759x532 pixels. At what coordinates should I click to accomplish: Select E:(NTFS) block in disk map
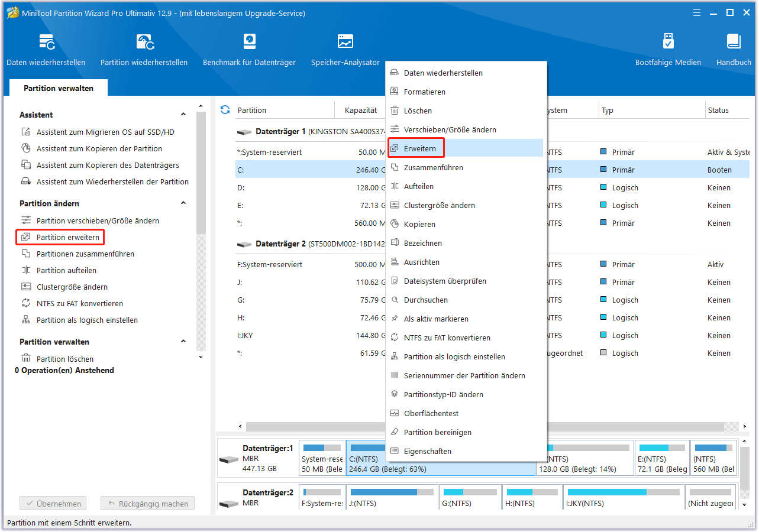coord(662,459)
